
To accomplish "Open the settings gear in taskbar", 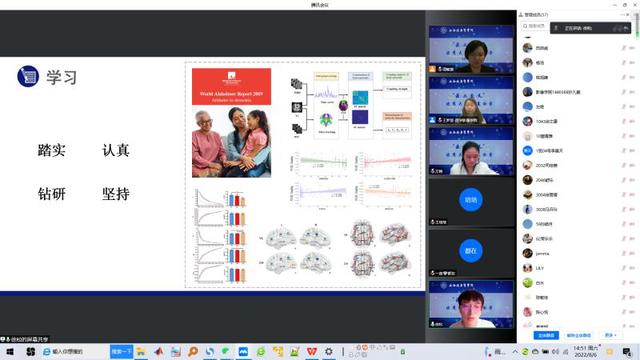I will [x=329, y=351].
